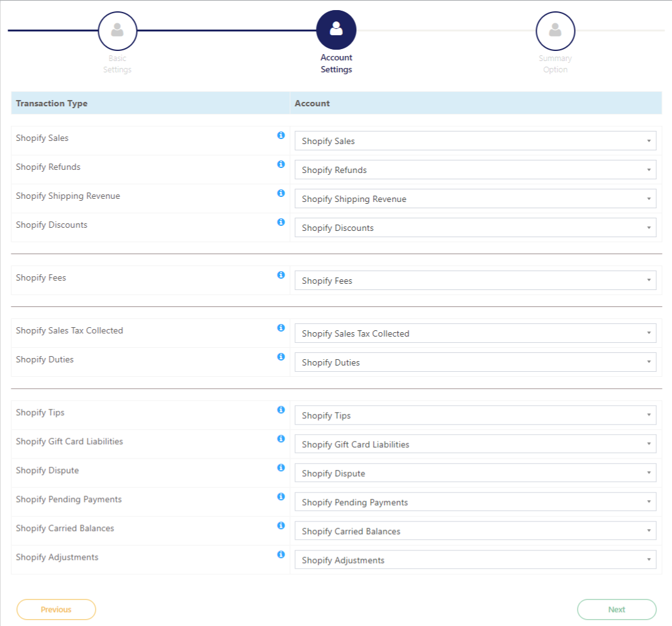Click the info icon for Shopify Dispute
672x626 pixels.
(281, 467)
